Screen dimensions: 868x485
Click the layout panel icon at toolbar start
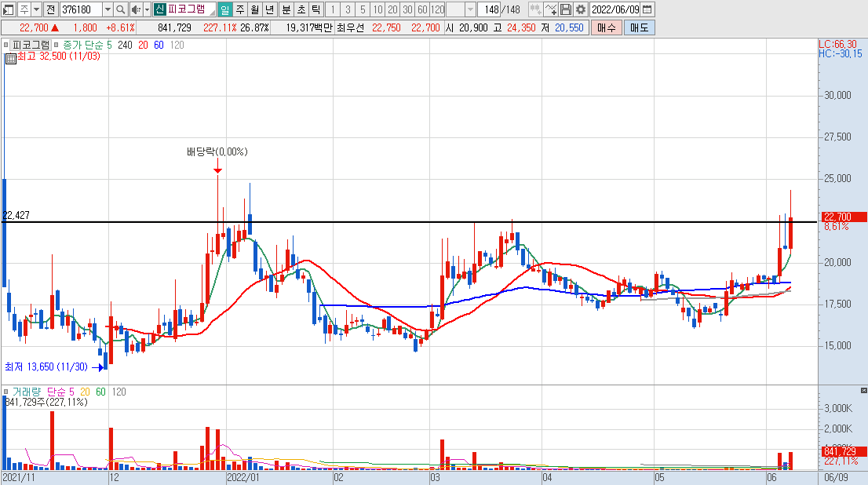click(x=9, y=9)
